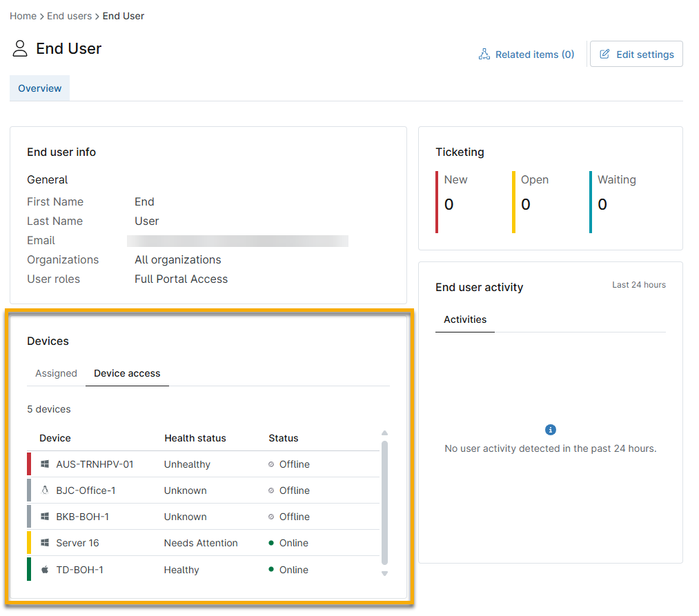Click the Edit settings button
The height and width of the screenshot is (616, 699).
(x=636, y=54)
